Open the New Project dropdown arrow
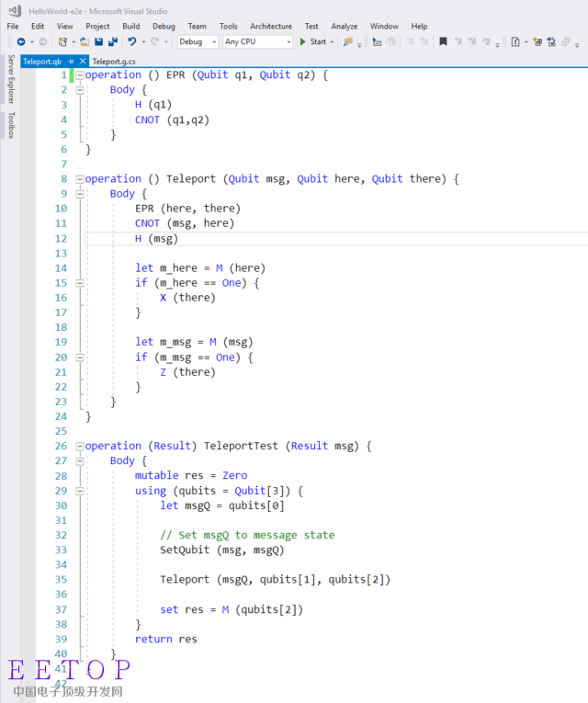This screenshot has height=703, width=588. tap(73, 42)
